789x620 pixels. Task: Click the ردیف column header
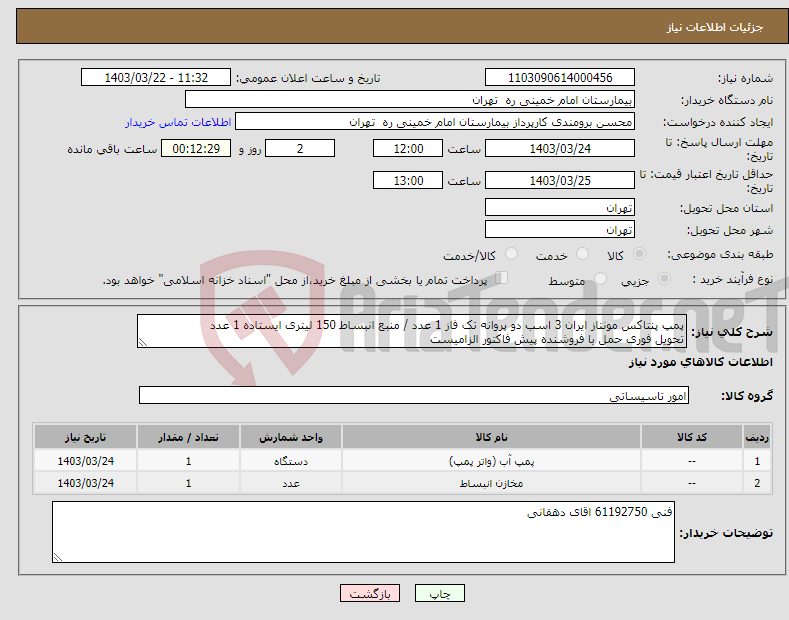[x=757, y=437]
